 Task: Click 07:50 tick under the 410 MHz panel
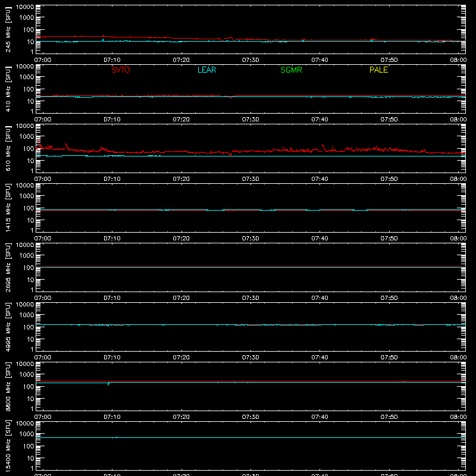click(389, 120)
